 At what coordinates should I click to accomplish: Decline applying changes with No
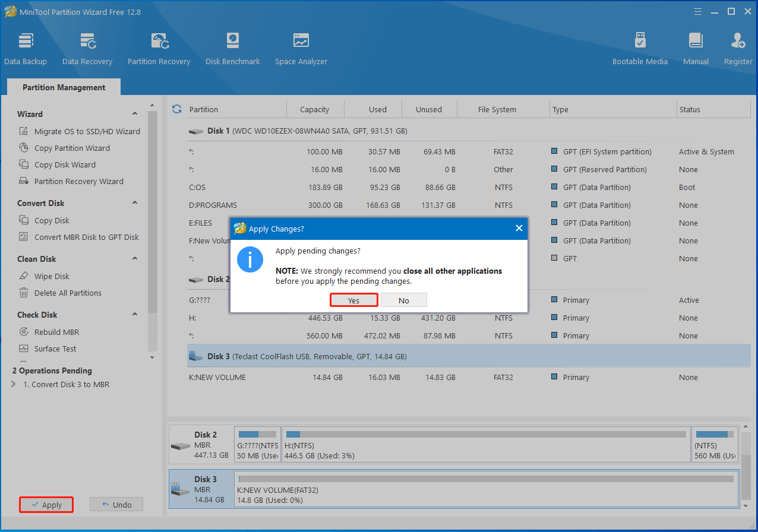[404, 300]
